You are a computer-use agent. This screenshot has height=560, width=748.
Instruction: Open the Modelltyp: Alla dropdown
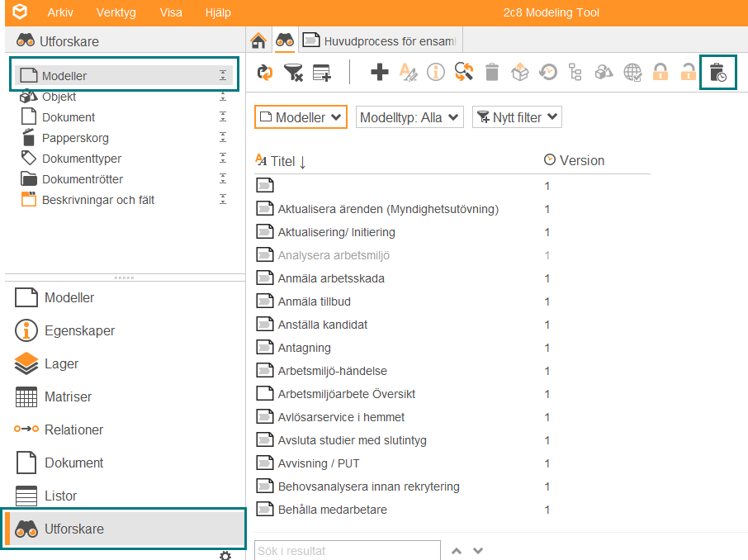tap(410, 117)
